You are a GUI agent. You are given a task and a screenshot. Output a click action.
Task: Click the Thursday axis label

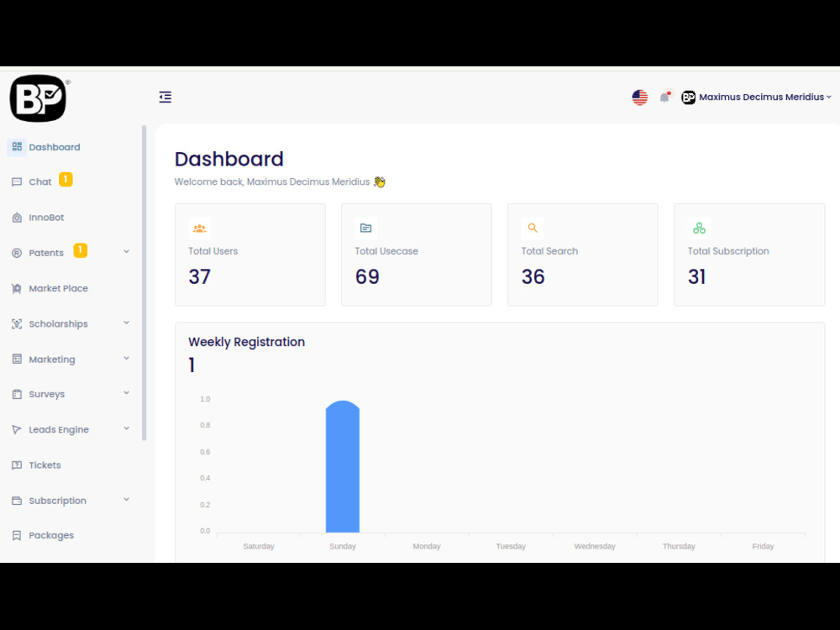(679, 547)
